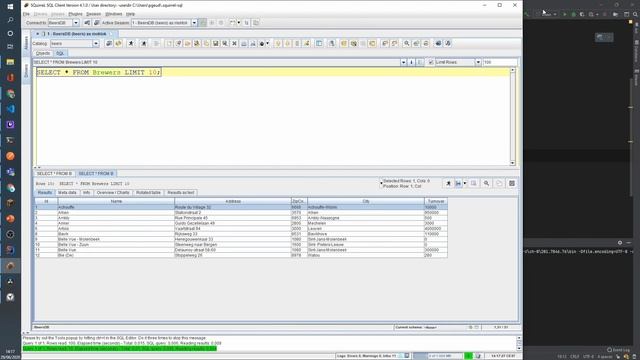Screen dimensions: 640x360
Task: Click the black X icon in session toolbar
Action: pyautogui.click(x=234, y=43)
